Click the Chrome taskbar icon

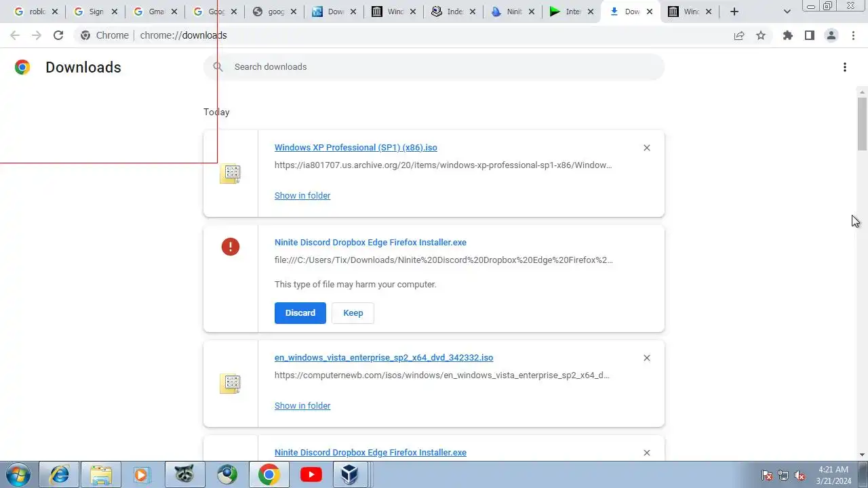point(269,474)
